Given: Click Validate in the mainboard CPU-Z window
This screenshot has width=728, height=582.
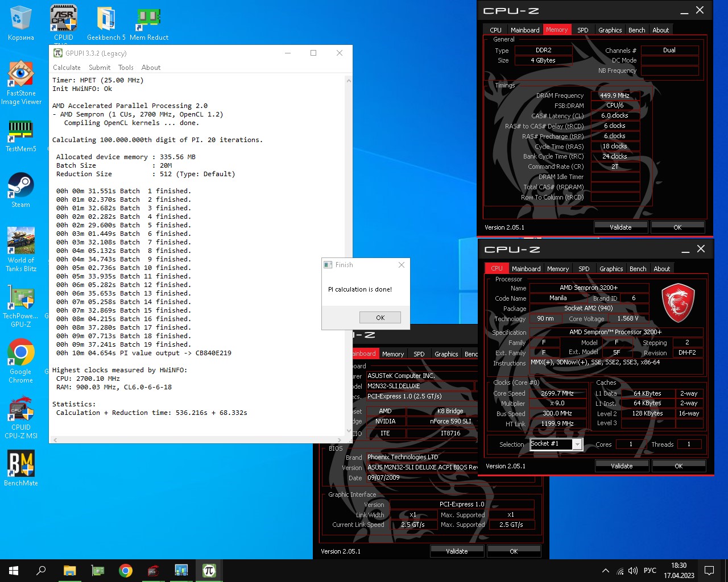Looking at the screenshot, I should point(457,551).
